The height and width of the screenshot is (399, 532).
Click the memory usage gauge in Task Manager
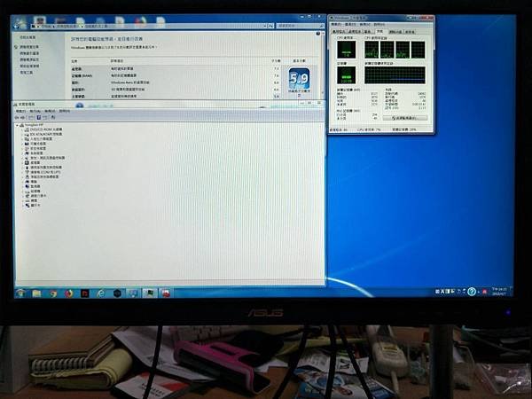tap(347, 75)
